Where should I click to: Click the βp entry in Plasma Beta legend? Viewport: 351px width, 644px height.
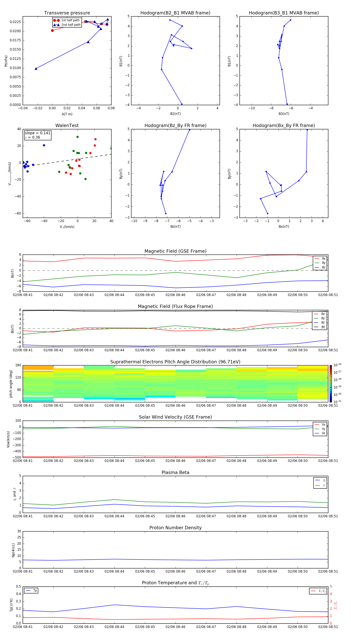[321, 480]
